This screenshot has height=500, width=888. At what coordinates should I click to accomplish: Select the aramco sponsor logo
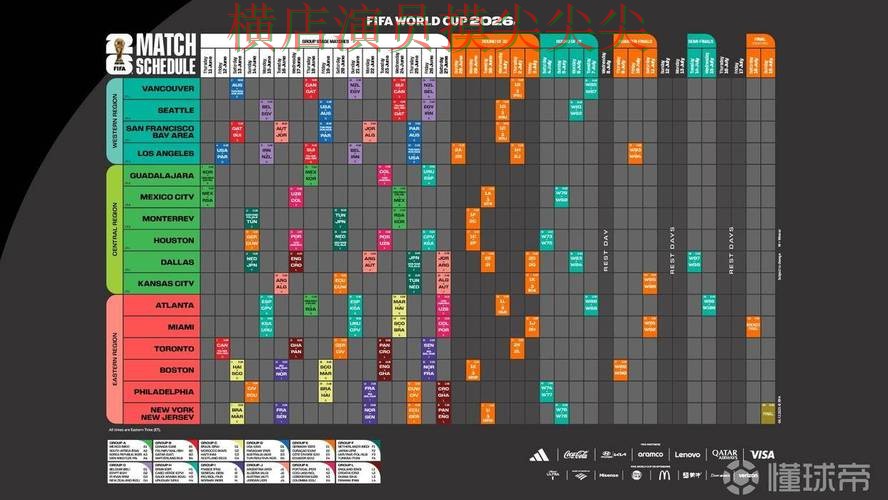[650, 455]
